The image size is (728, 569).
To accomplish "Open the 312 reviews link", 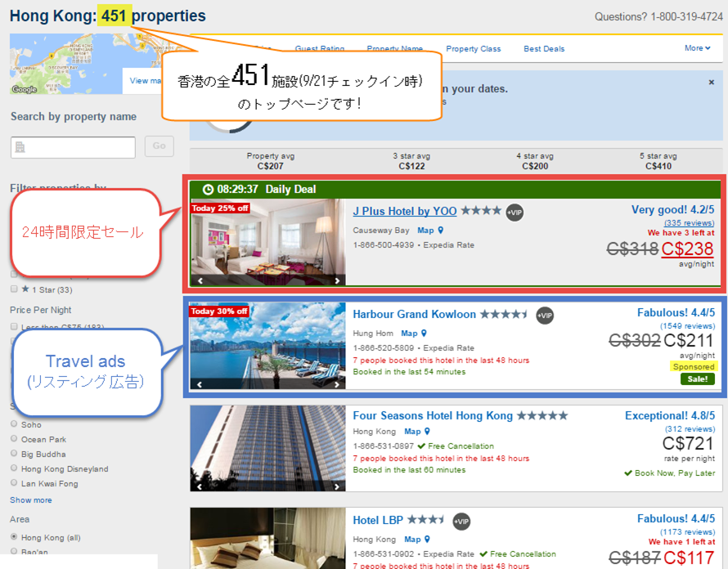I will pos(690,429).
